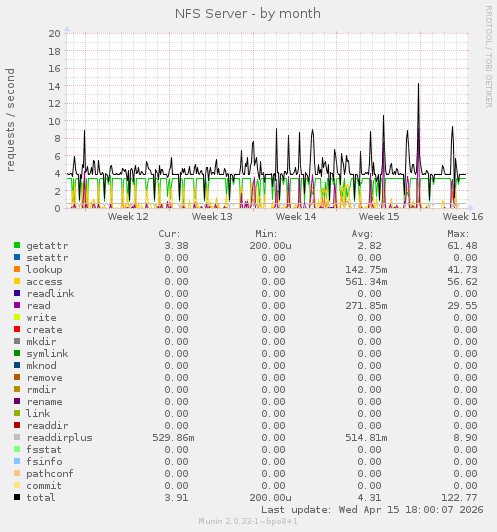This screenshot has width=497, height=532.
Task: Click the 'NFS Server - by month' title
Action: tap(248, 14)
